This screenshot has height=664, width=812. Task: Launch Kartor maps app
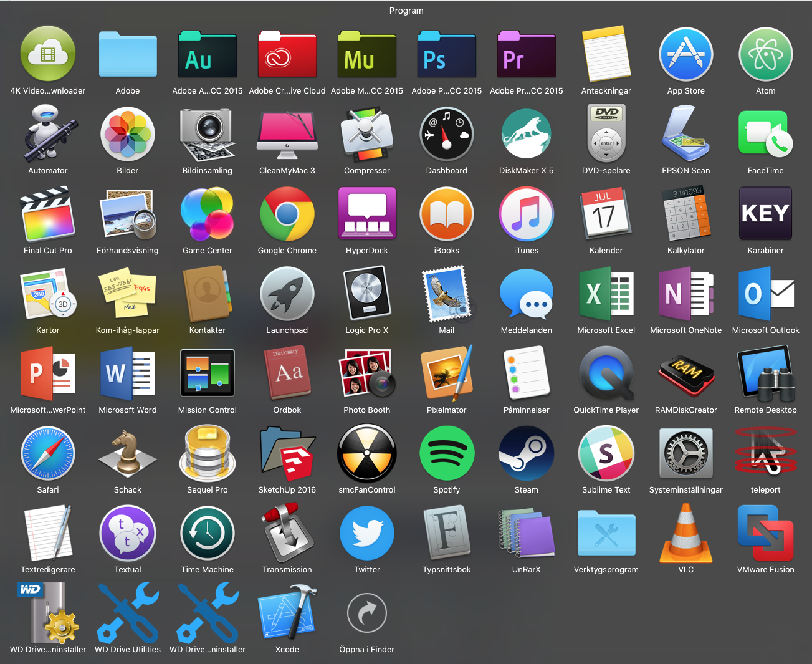(x=48, y=293)
